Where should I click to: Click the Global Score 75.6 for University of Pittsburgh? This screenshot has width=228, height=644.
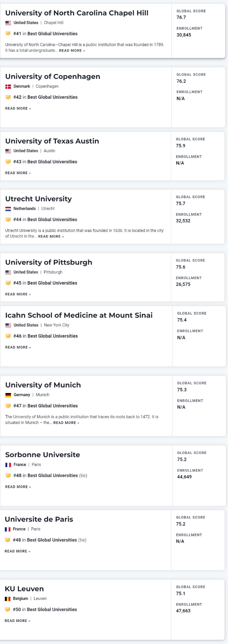(x=180, y=267)
